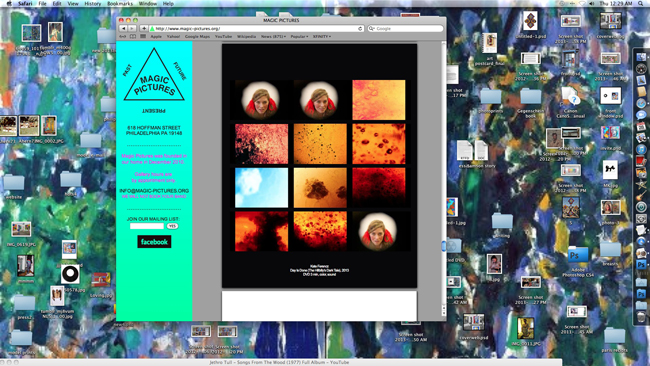Click the forward navigation arrow
Screen dimensions: 650x366
point(132,29)
